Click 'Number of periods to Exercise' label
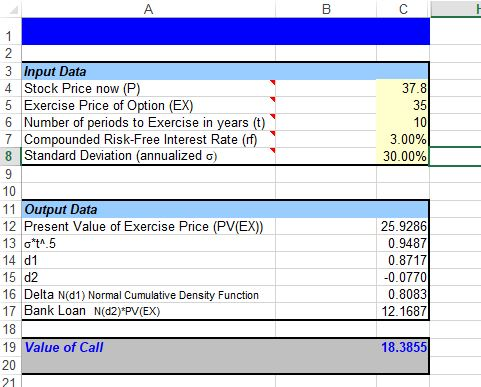 click(x=145, y=122)
